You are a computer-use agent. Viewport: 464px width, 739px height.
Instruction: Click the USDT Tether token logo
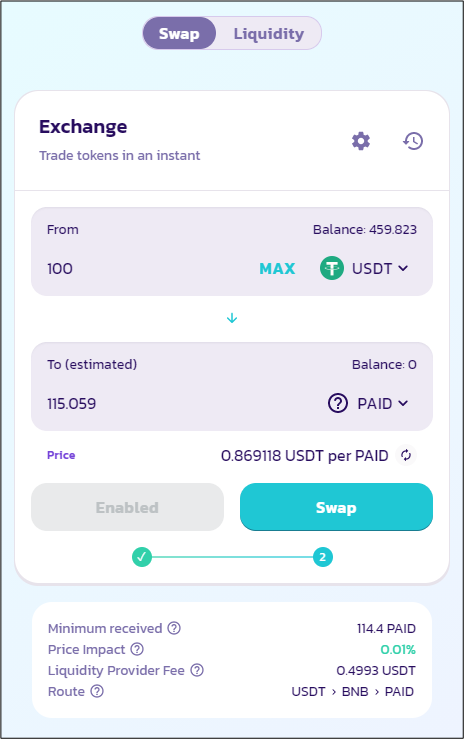(332, 268)
